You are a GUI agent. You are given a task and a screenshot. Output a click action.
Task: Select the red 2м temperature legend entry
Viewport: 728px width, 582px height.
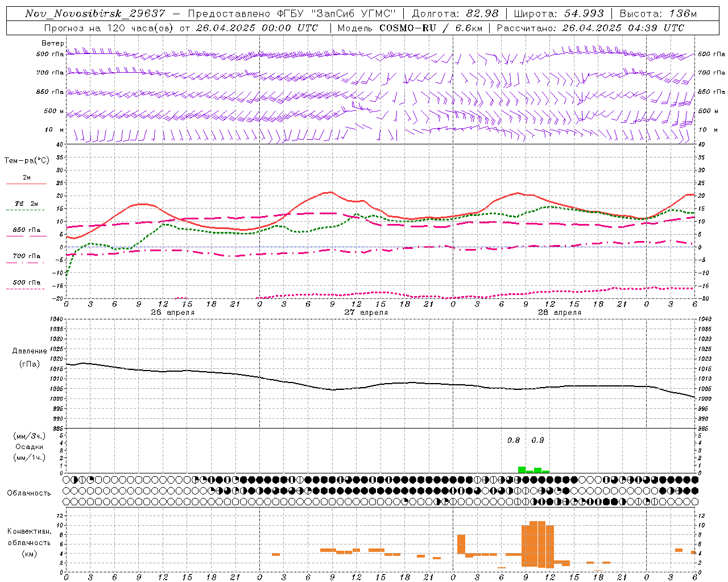(x=26, y=180)
